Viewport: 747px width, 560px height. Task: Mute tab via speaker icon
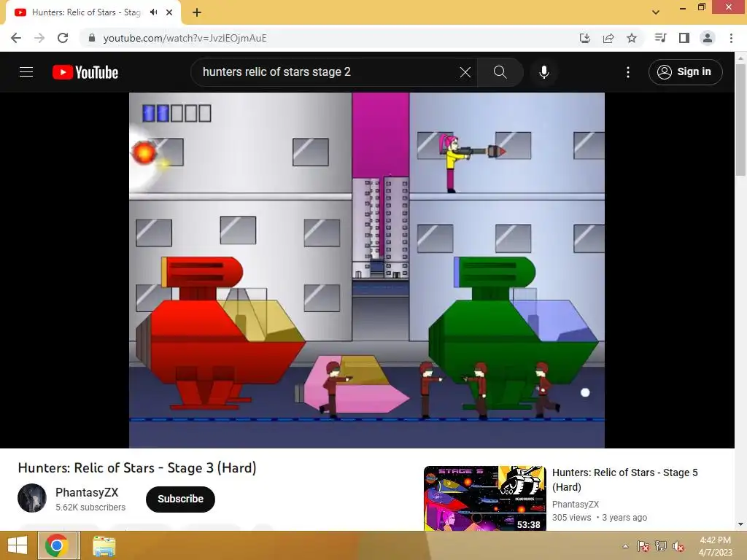(x=153, y=12)
